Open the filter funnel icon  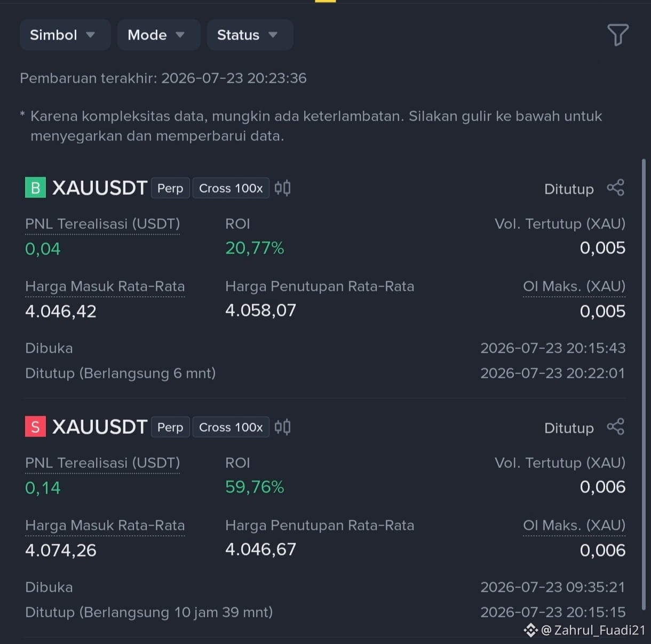617,35
